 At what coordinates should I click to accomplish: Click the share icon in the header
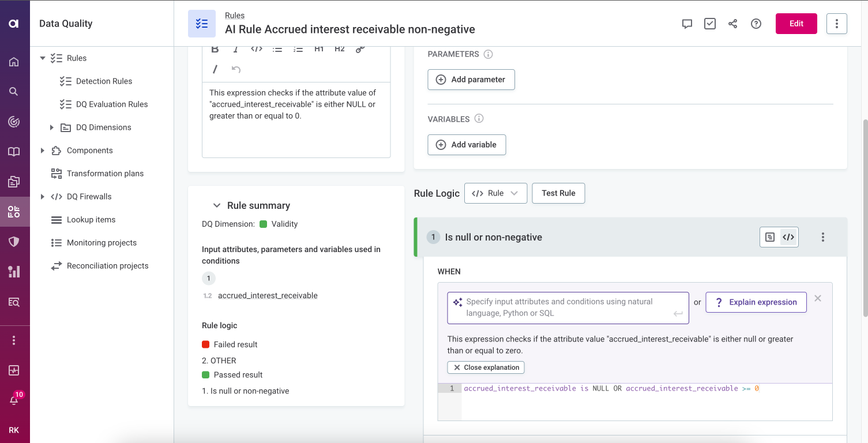coord(732,24)
